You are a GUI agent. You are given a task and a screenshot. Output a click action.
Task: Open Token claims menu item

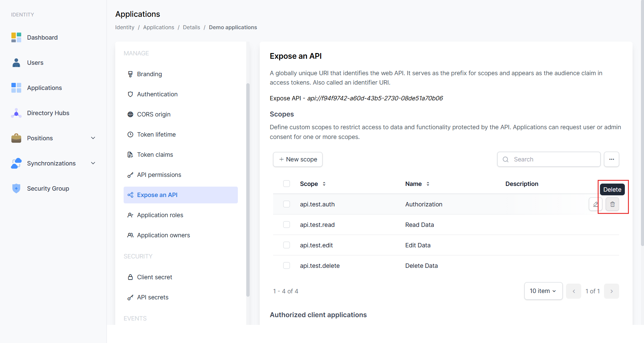pos(181,155)
